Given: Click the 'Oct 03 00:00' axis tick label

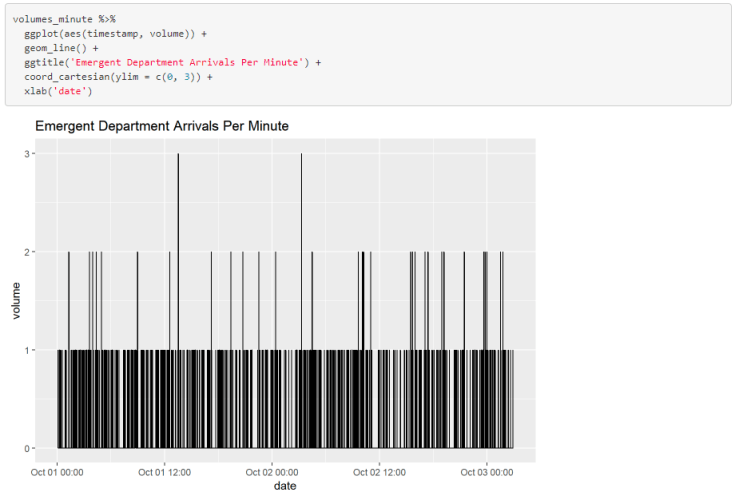Looking at the screenshot, I should click(x=487, y=472).
